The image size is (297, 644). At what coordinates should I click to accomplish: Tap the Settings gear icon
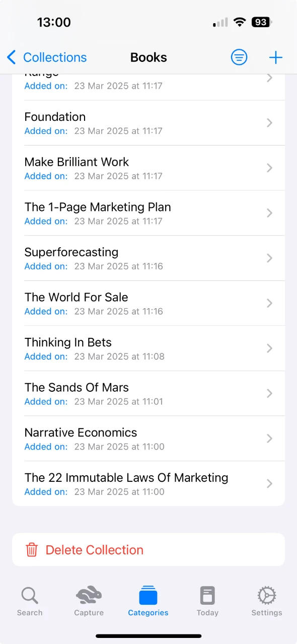[x=267, y=595]
